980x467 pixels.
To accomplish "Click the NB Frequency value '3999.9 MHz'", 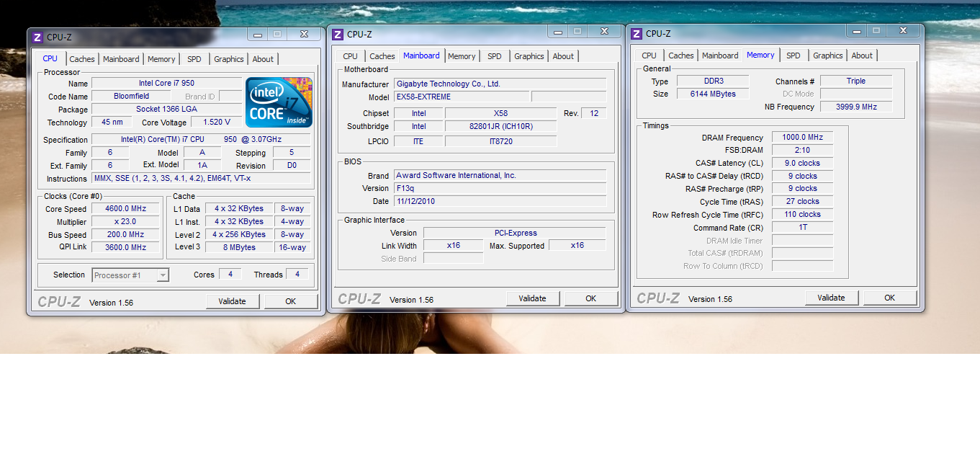I will 856,107.
